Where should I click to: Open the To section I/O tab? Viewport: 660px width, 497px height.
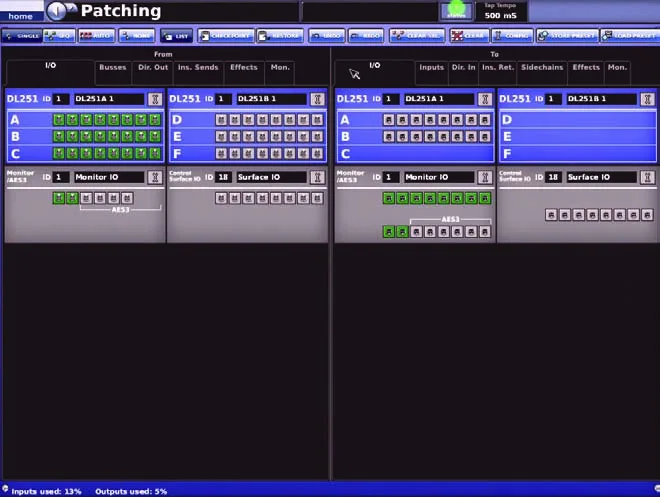tap(374, 72)
